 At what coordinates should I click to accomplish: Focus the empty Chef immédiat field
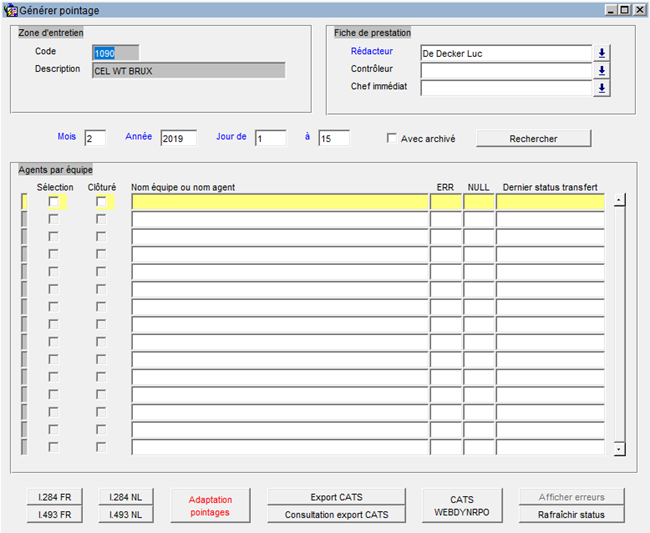coord(506,88)
